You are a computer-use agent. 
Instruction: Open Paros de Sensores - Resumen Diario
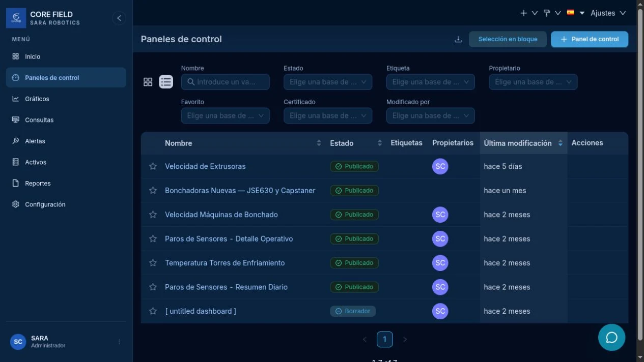coord(226,287)
